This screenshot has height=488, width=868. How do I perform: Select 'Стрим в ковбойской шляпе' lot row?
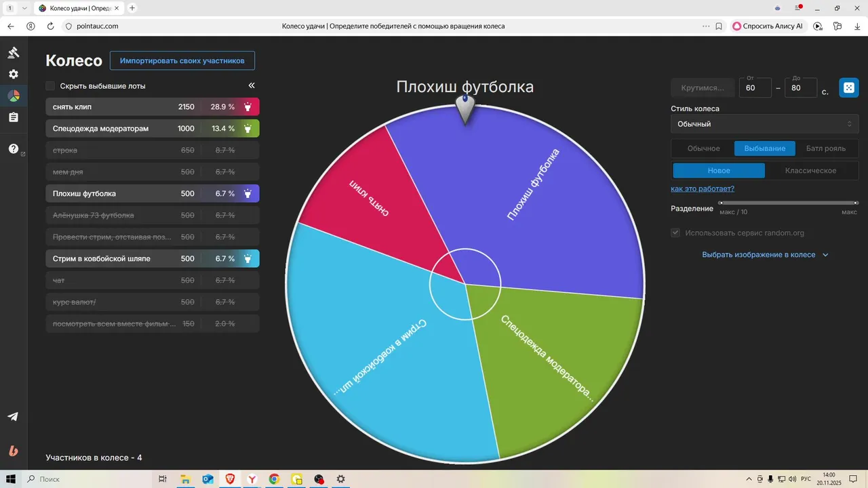coord(153,259)
